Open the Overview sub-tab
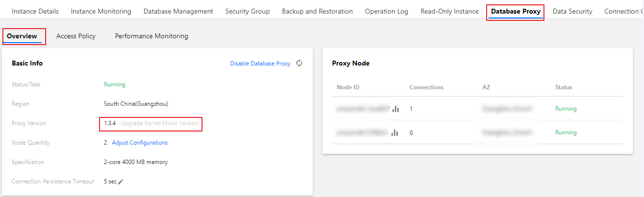Viewport: 644px width, 197px height. click(x=22, y=36)
